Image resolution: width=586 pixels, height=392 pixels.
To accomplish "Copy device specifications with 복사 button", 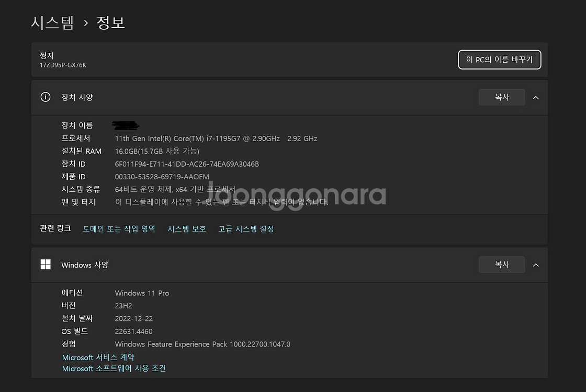I will coord(502,97).
